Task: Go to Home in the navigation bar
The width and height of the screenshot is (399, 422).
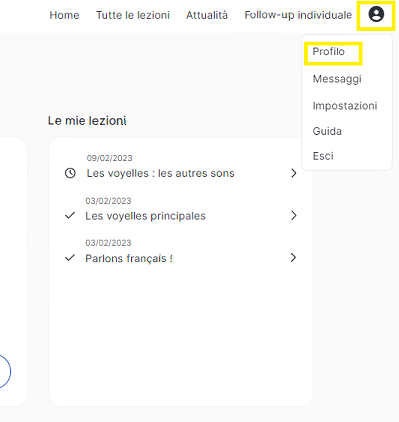Action: (x=64, y=15)
